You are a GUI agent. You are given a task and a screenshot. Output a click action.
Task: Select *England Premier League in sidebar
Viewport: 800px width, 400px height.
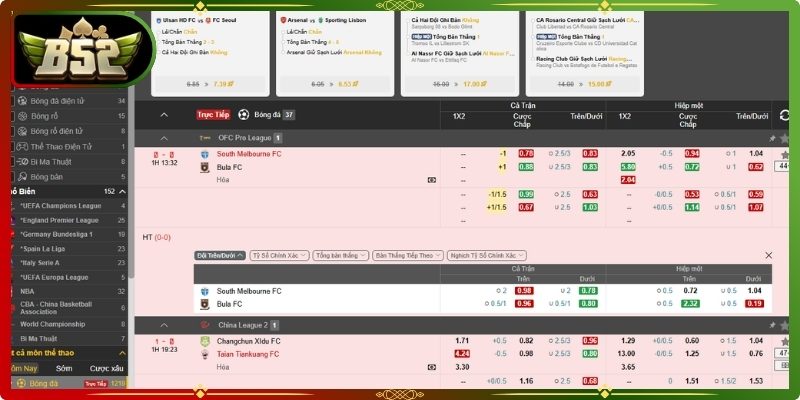[59, 220]
